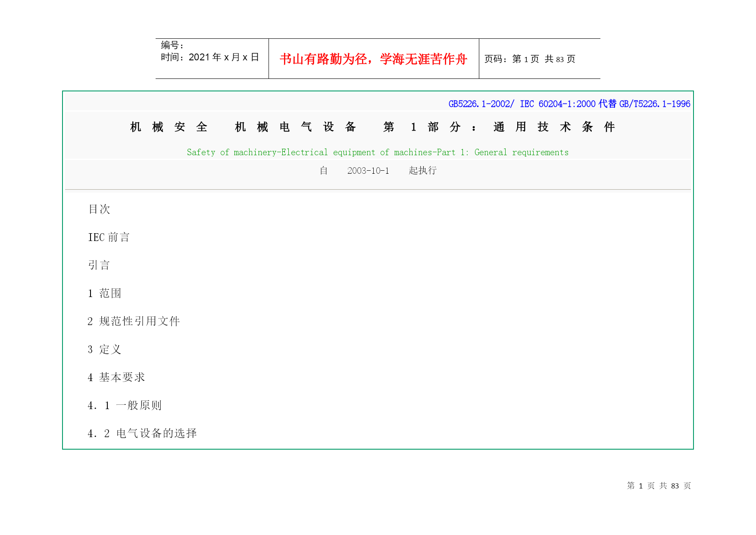Open subsection 4.1 一般原则
Viewport: 756px width, 535px height.
pyautogui.click(x=125, y=405)
